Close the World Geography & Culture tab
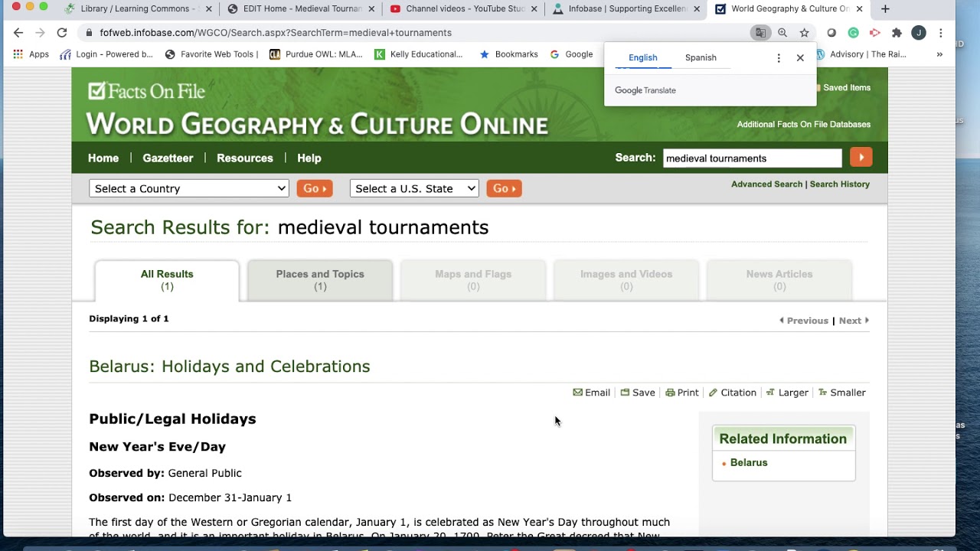980x551 pixels. (859, 9)
